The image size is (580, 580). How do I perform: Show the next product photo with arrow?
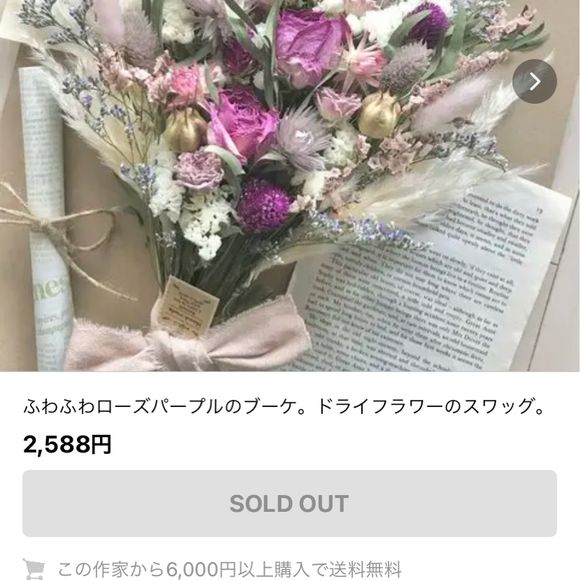click(x=534, y=81)
